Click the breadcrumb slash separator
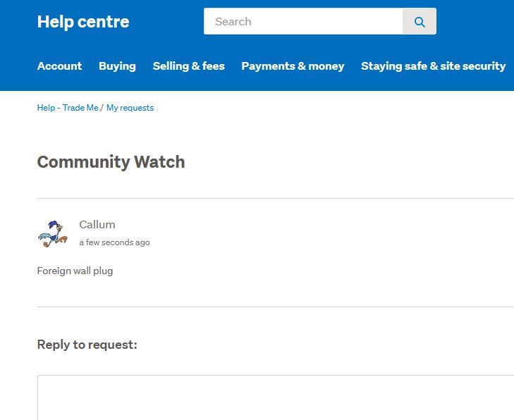514x420 pixels. click(102, 108)
